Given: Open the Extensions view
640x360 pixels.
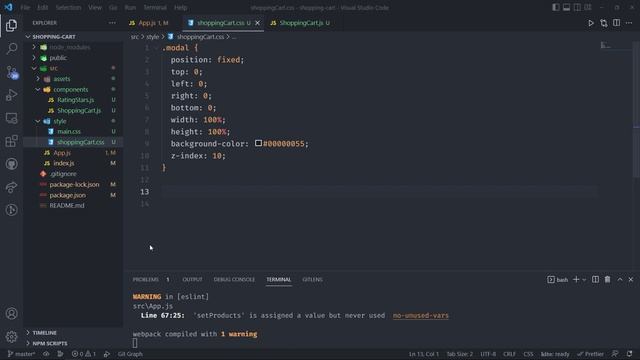Looking at the screenshot, I should click(11, 141).
